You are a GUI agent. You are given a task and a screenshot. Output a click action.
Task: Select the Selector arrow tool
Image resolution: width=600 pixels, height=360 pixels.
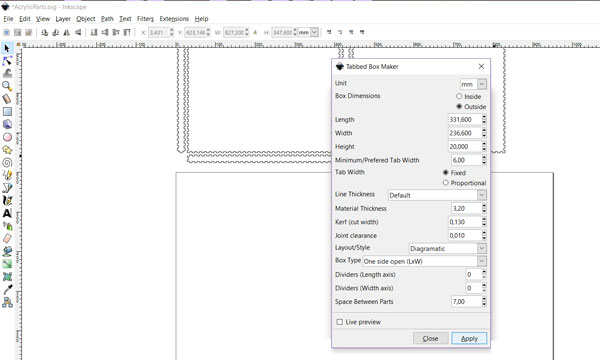(7, 48)
